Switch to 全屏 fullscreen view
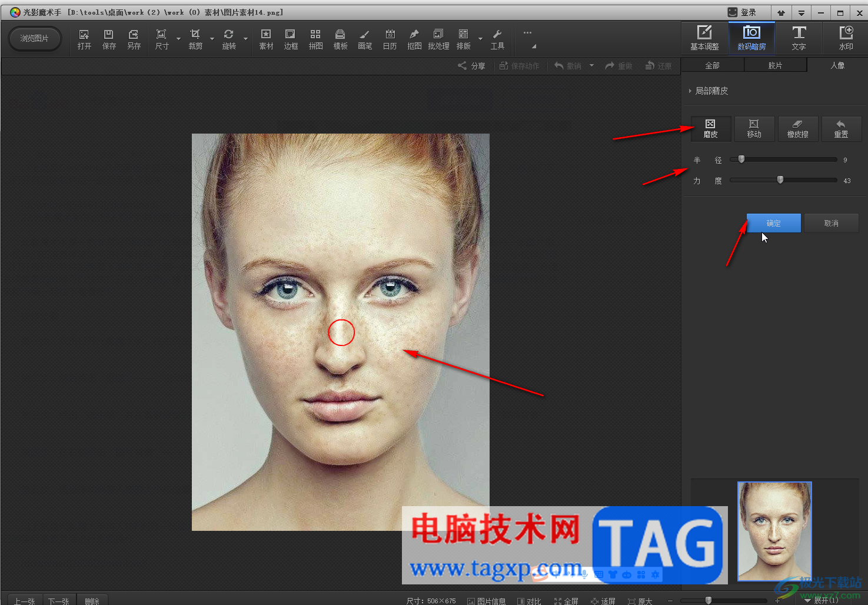Viewport: 868px width, 605px height. pos(566,601)
